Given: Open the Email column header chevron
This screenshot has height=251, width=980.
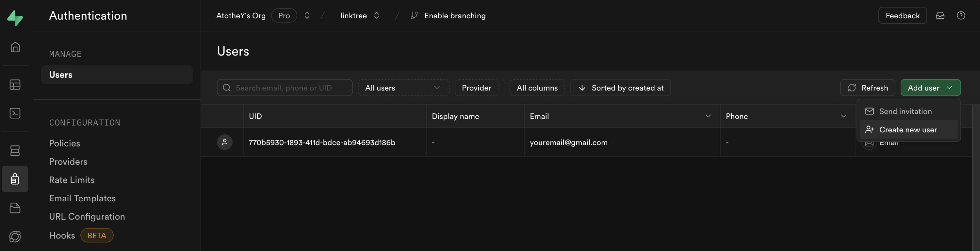Looking at the screenshot, I should [x=708, y=116].
